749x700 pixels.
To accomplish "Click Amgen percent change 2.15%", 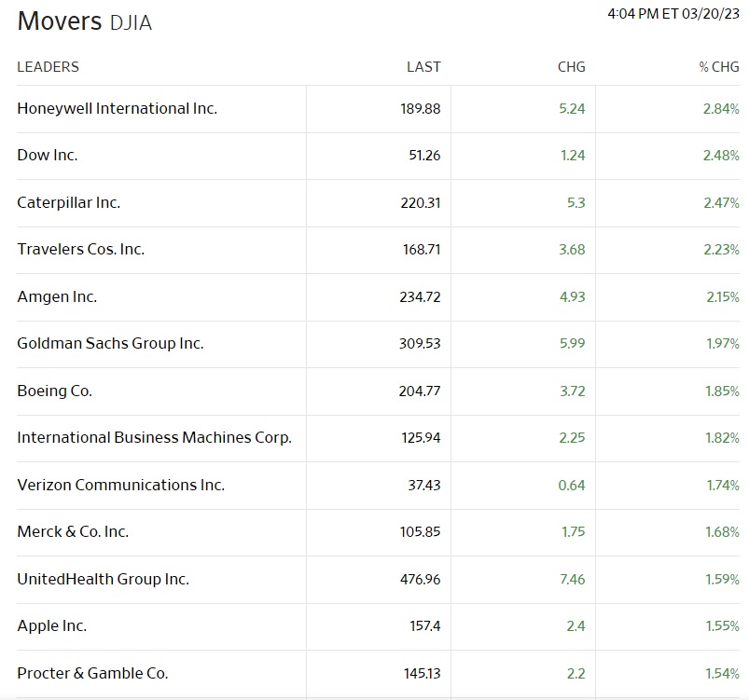I will tap(723, 297).
